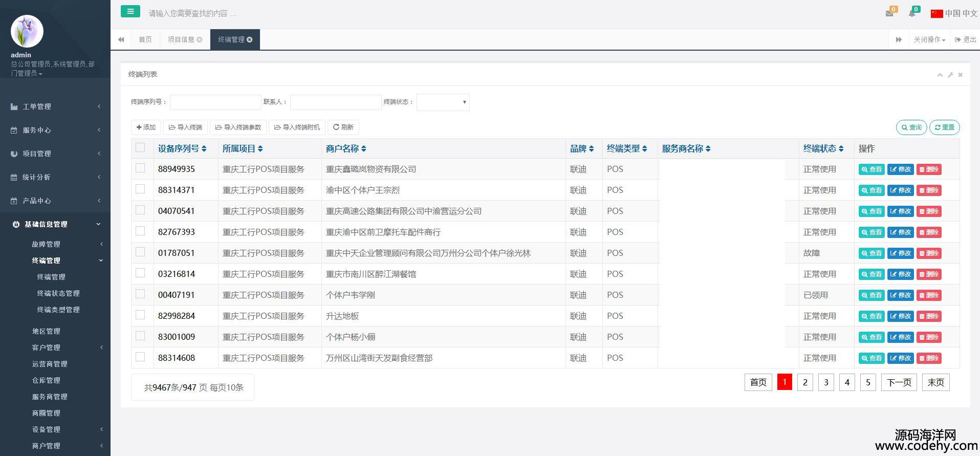Select the row checkbox for 01787051
Screen dimensions: 980x456
140,252
